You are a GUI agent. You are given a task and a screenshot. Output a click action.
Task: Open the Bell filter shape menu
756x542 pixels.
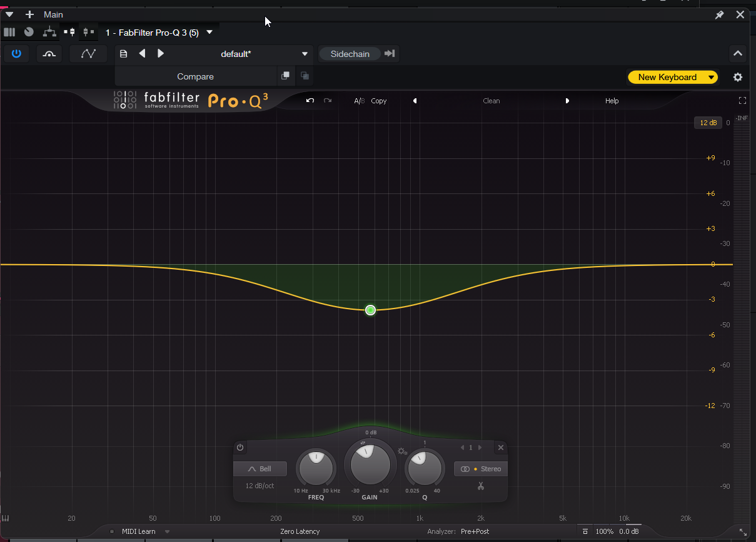(260, 469)
